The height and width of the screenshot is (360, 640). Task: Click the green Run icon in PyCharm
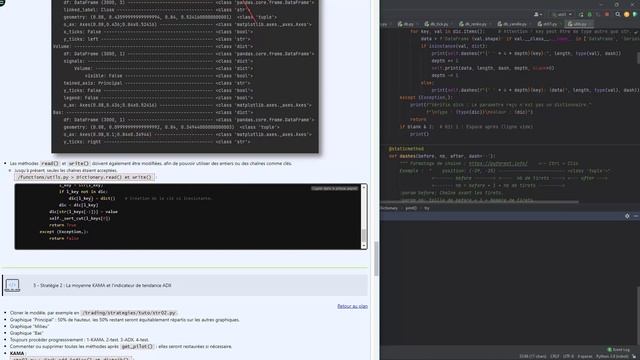click(581, 14)
